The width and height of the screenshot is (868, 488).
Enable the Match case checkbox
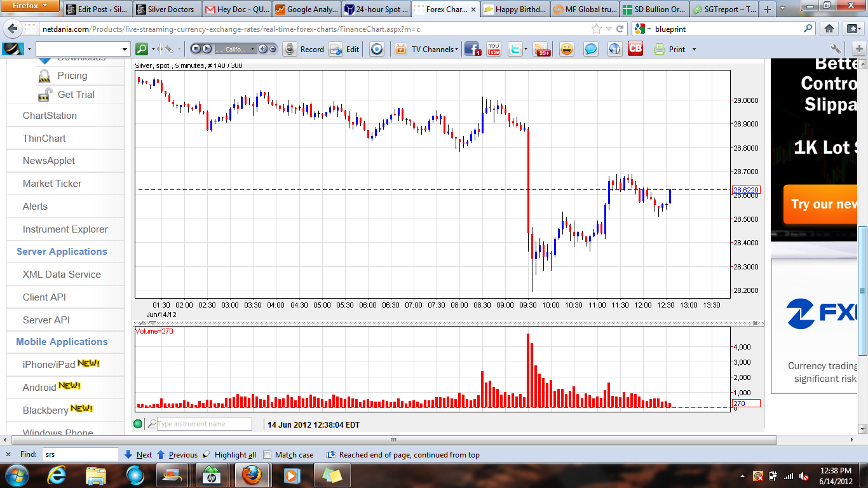[x=268, y=455]
